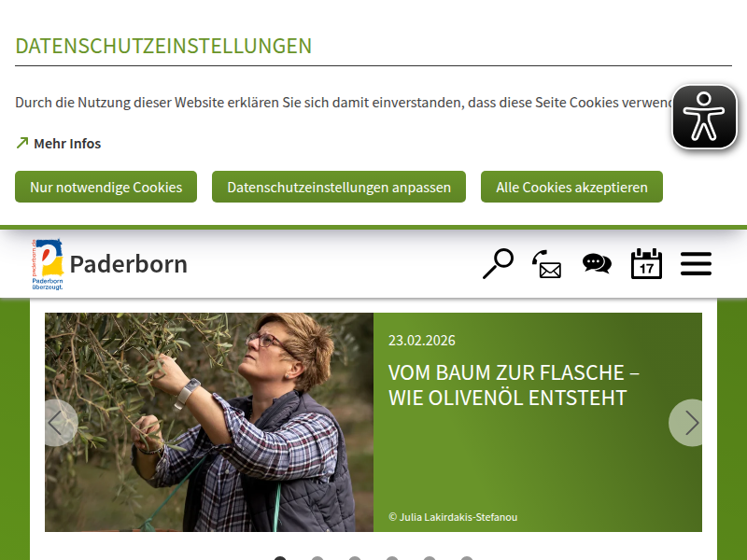
Task: Select the last carousel dot
Action: [467, 558]
